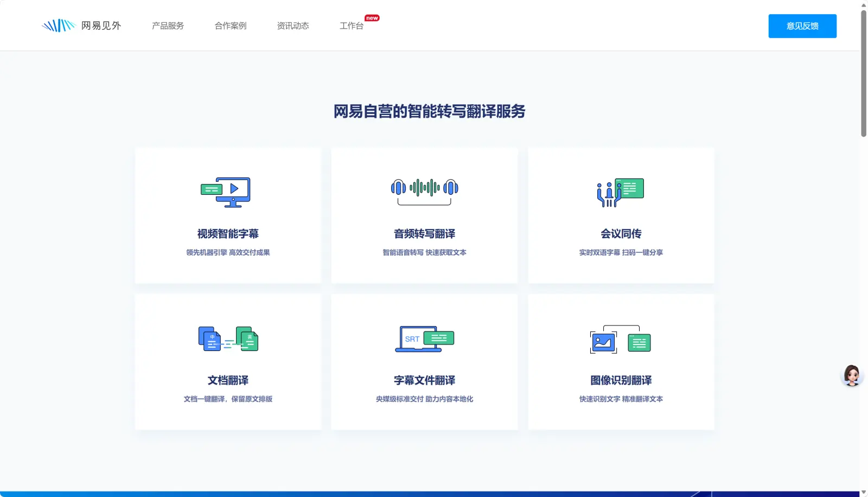Click the 意见反馈 button

point(802,26)
